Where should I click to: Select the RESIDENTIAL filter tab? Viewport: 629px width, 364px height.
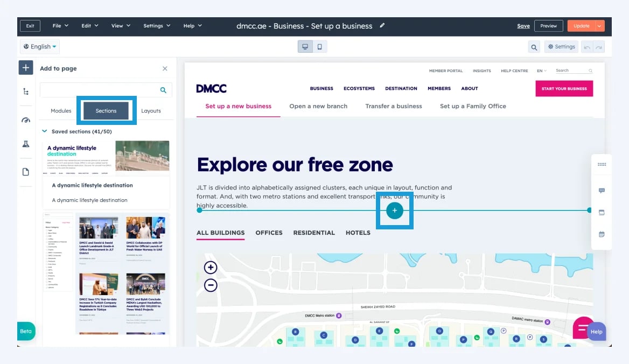tap(314, 233)
